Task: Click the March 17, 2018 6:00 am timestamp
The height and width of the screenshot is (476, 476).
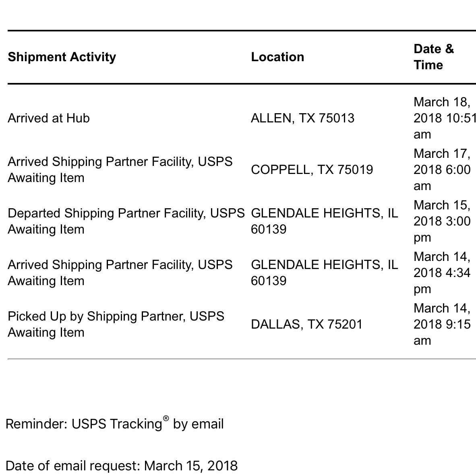Action: (442, 170)
